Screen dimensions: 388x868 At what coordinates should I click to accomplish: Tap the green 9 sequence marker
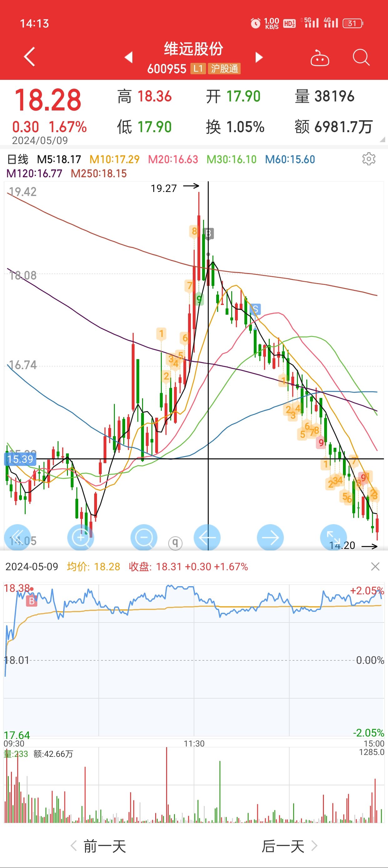pos(199,299)
